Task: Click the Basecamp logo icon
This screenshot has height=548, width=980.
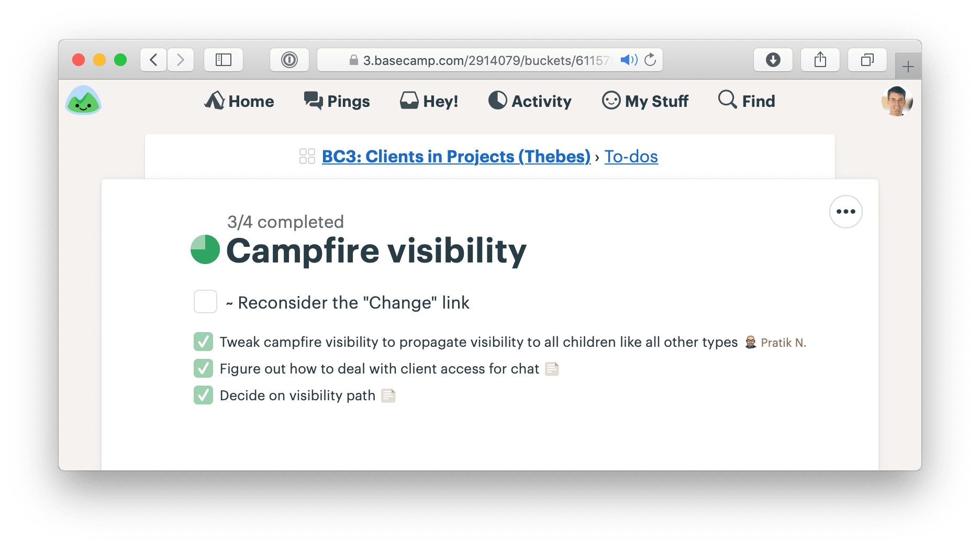Action: [83, 101]
